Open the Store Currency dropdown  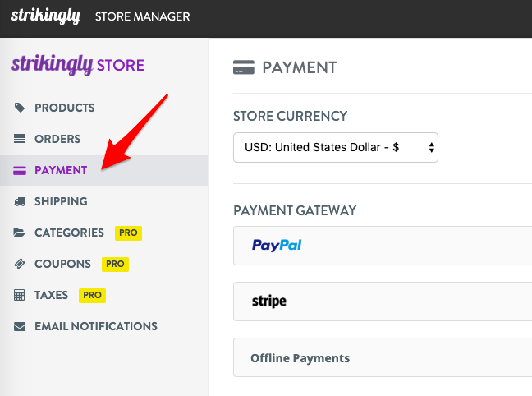click(x=336, y=147)
